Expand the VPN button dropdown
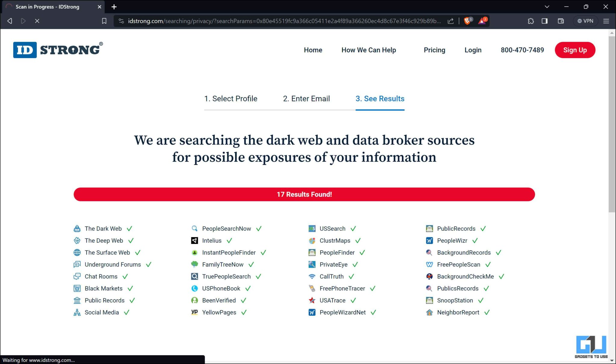Screen dimensions: 616x364 click(x=585, y=21)
